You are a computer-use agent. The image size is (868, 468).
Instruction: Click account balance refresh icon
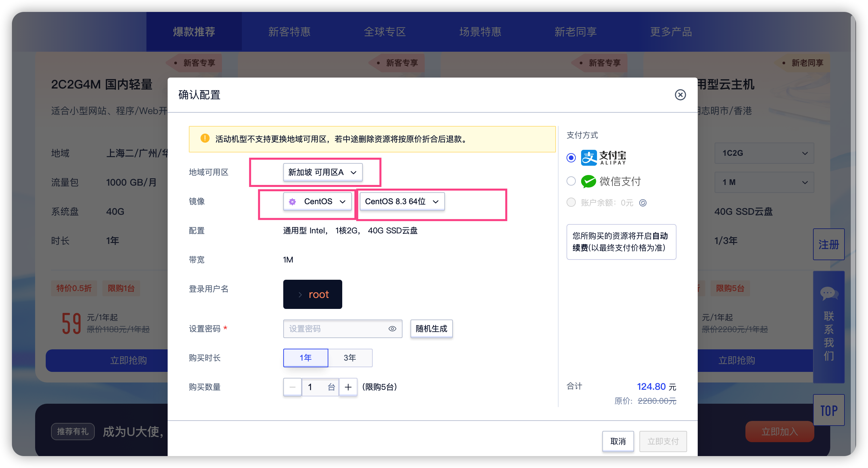tap(643, 203)
